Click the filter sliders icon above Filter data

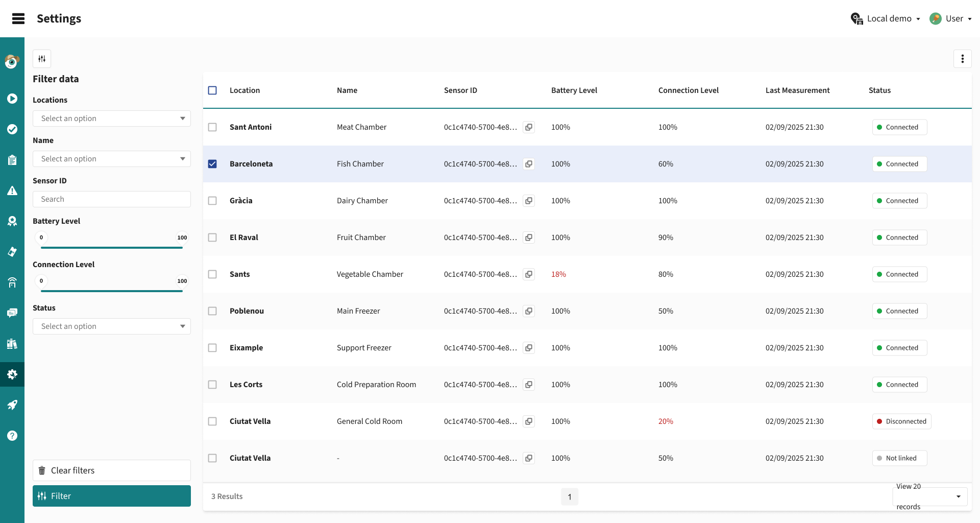click(x=42, y=59)
